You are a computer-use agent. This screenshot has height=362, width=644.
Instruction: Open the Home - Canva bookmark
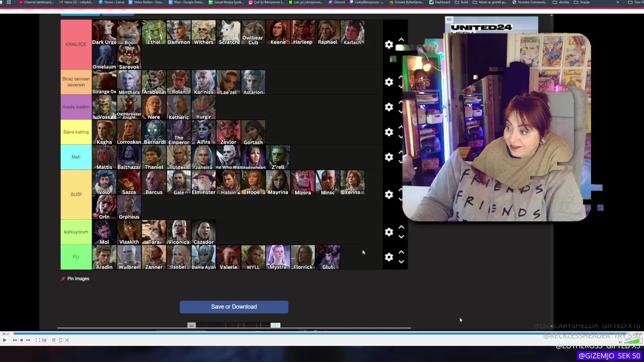click(112, 2)
